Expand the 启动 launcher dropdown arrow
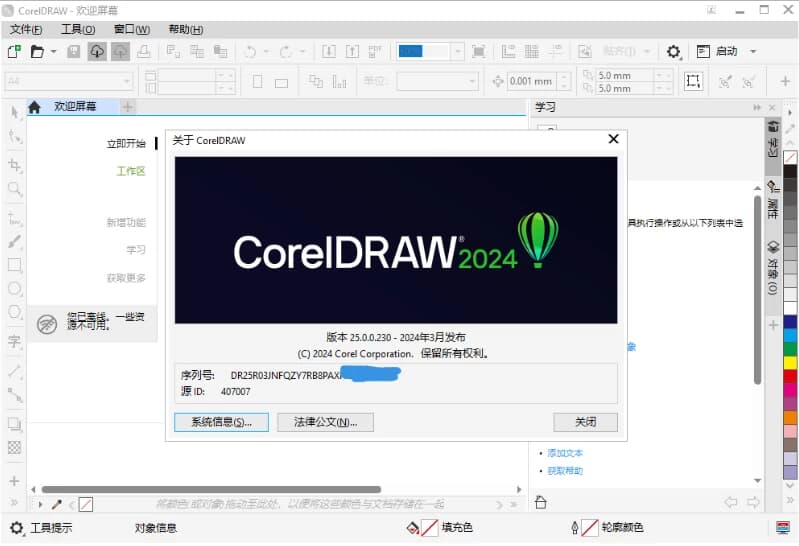 (753, 51)
